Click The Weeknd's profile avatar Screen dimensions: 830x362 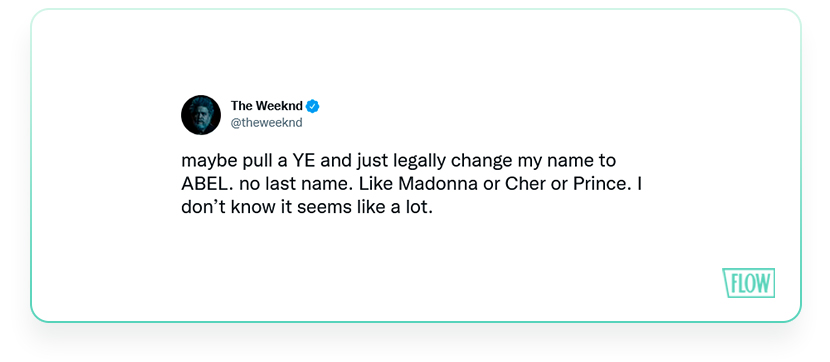[201, 115]
